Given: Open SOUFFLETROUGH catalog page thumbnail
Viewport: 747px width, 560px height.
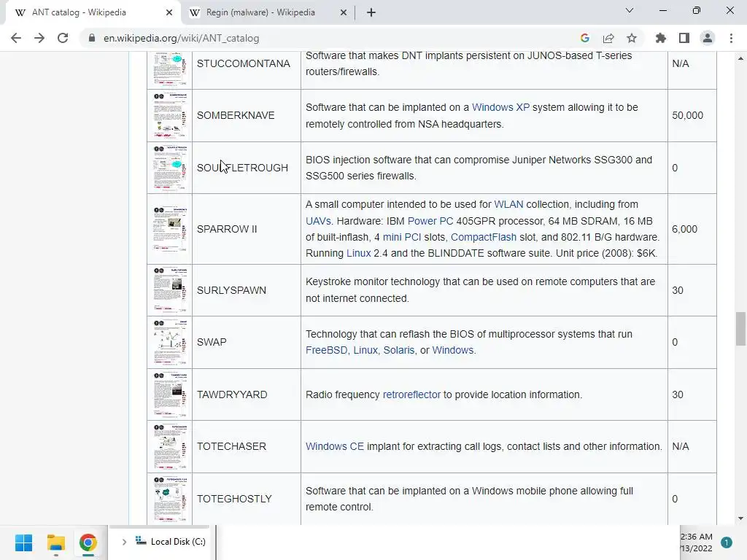Looking at the screenshot, I should 169,168.
